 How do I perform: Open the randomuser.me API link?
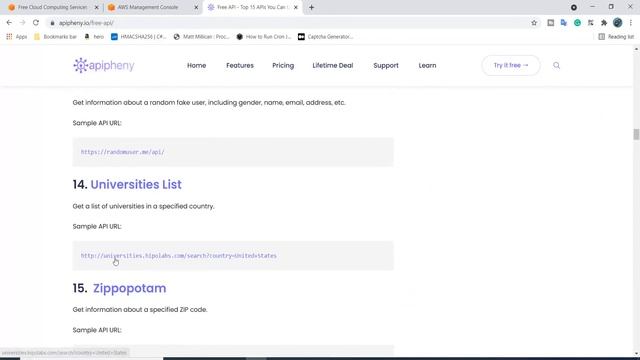(122, 152)
